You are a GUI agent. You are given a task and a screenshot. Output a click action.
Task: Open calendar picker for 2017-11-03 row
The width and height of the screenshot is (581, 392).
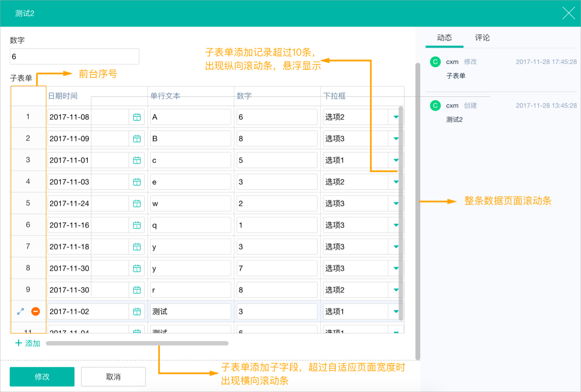pyautogui.click(x=137, y=182)
